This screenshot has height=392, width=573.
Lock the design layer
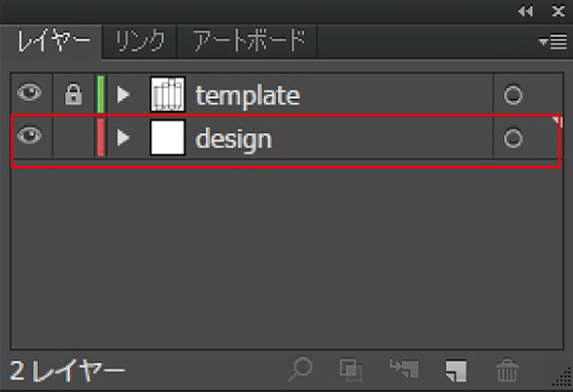73,138
